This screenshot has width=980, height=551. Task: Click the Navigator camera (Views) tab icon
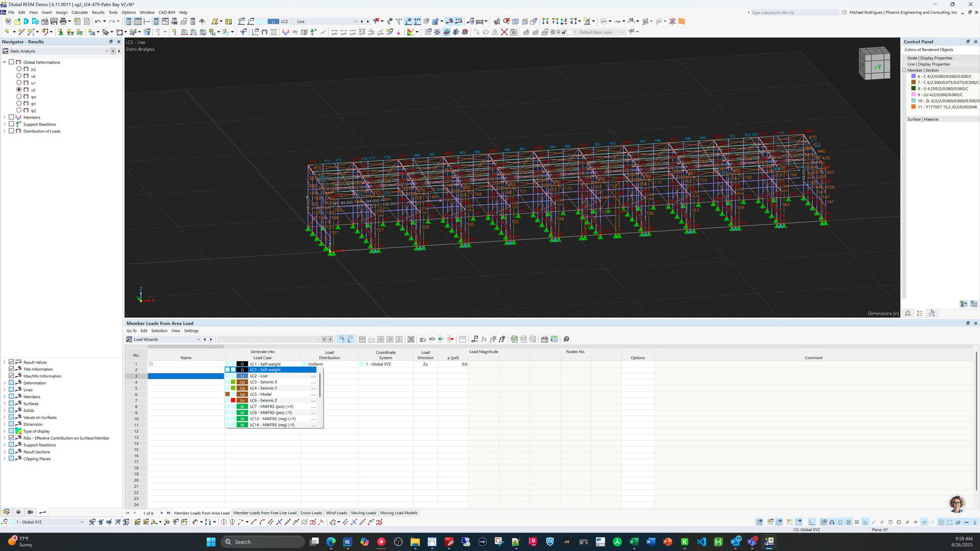(31, 512)
